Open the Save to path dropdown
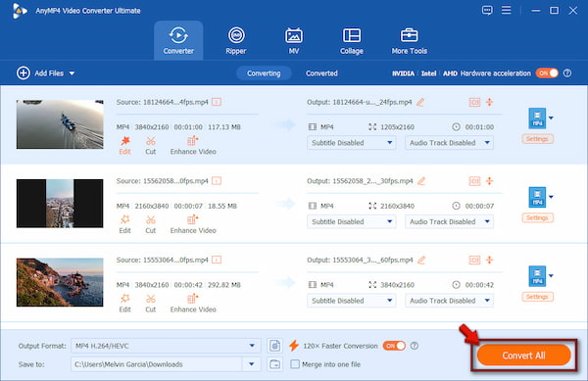588x381 pixels. pos(252,364)
